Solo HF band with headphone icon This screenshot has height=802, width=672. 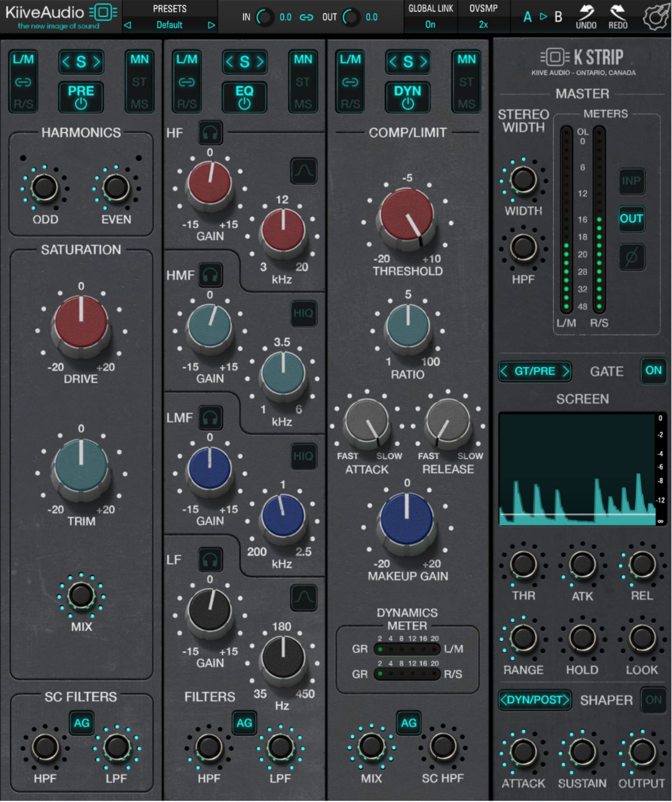coord(210,133)
